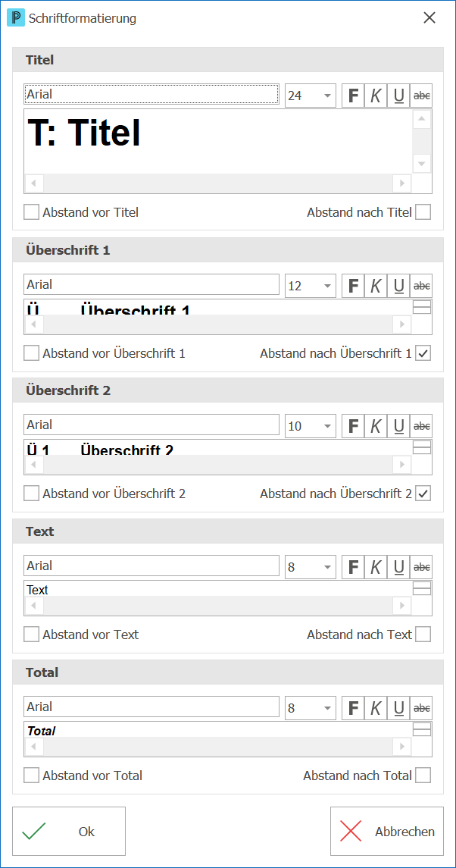Toggle italic (K) for Überschrift 2

coord(376,426)
